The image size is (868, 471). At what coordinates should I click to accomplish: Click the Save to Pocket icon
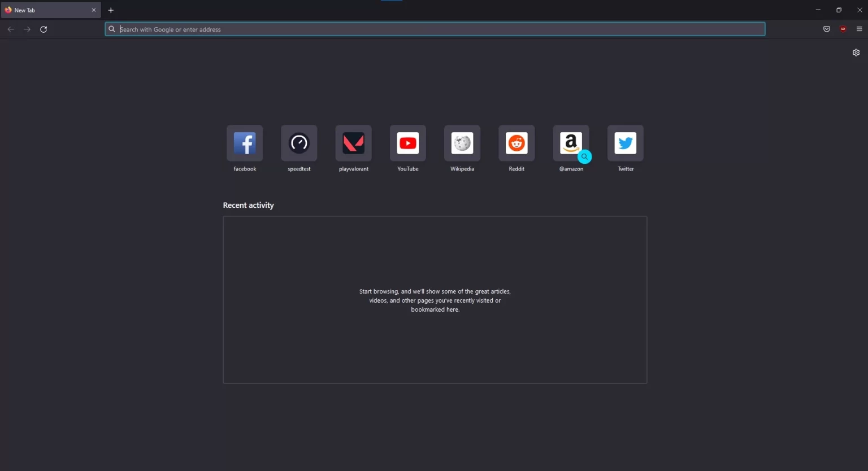(827, 29)
